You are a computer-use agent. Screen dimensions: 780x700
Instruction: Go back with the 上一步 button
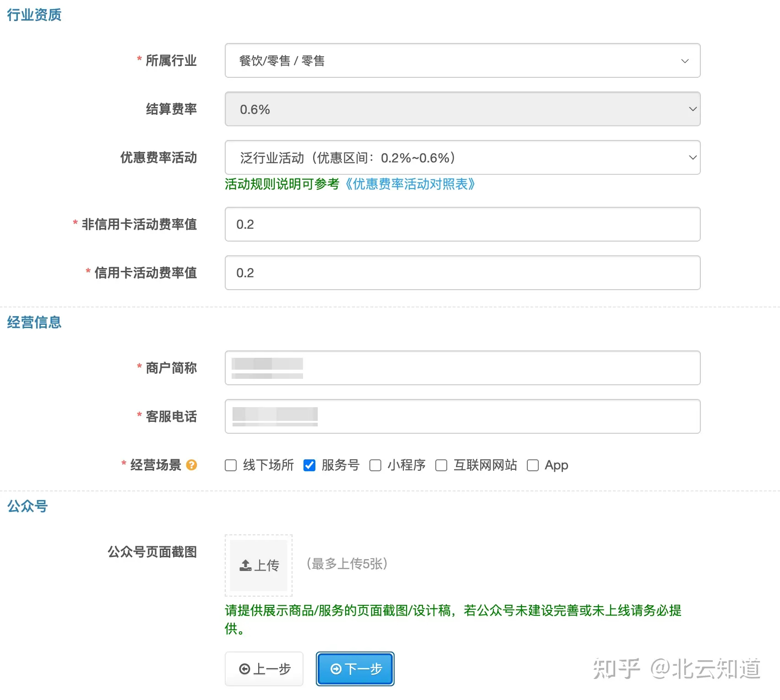pos(264,669)
